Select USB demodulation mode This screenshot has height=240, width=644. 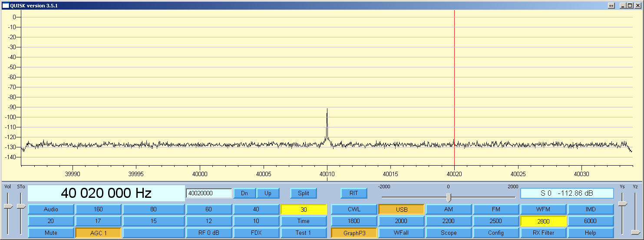click(401, 210)
